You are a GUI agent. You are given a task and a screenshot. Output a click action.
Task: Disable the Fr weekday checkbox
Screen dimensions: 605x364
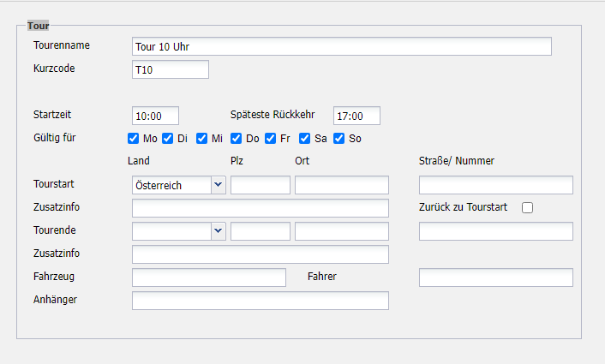pyautogui.click(x=271, y=139)
